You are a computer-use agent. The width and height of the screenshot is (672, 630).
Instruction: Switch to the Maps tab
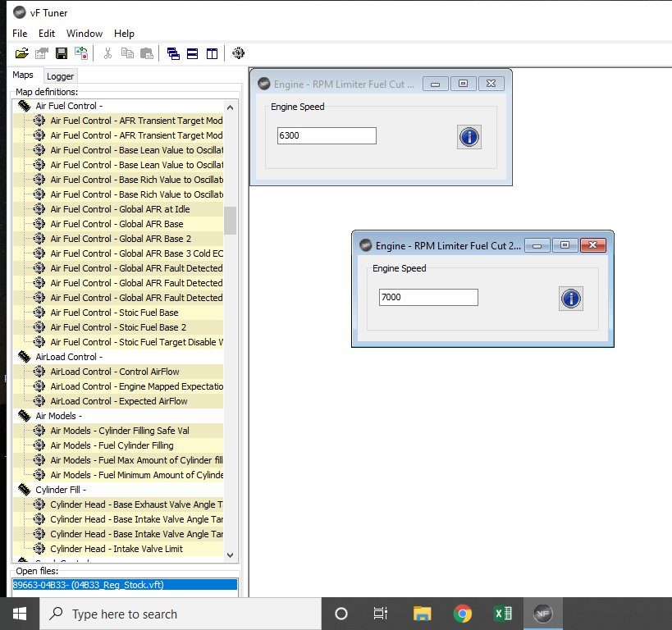click(x=23, y=75)
